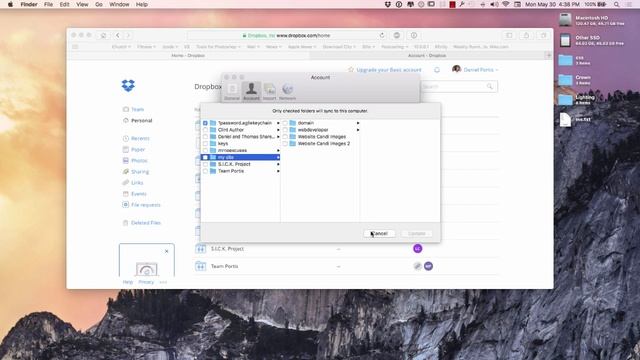Click the volume icon in the menu bar

click(x=494, y=4)
